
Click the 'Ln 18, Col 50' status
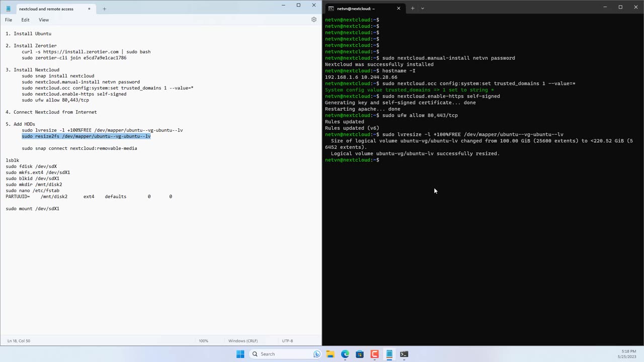19,341
